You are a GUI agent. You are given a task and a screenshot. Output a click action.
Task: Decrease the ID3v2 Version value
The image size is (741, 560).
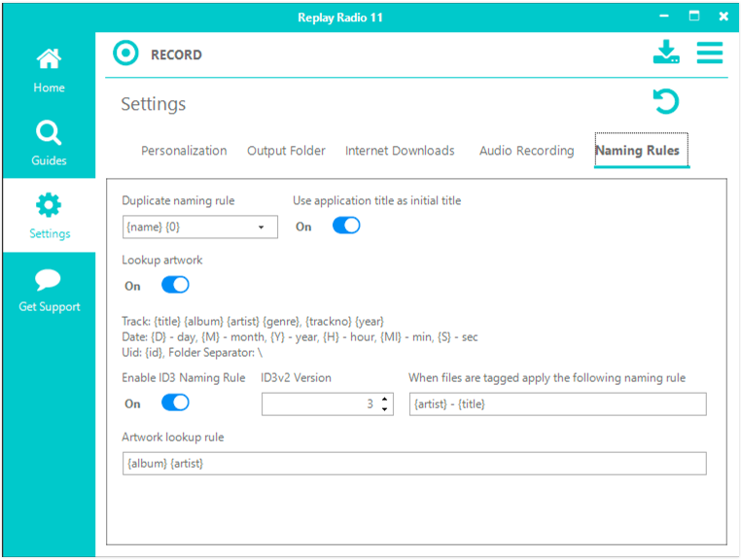tap(385, 408)
